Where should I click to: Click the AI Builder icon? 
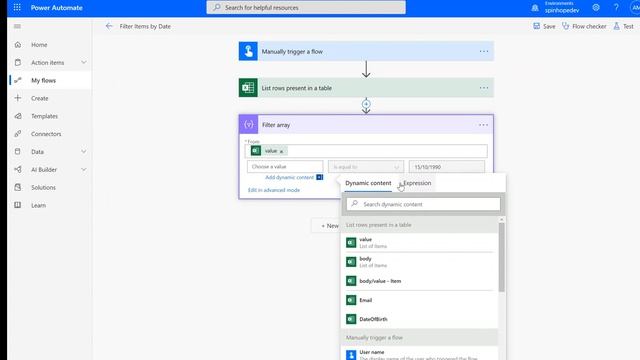pos(18,169)
